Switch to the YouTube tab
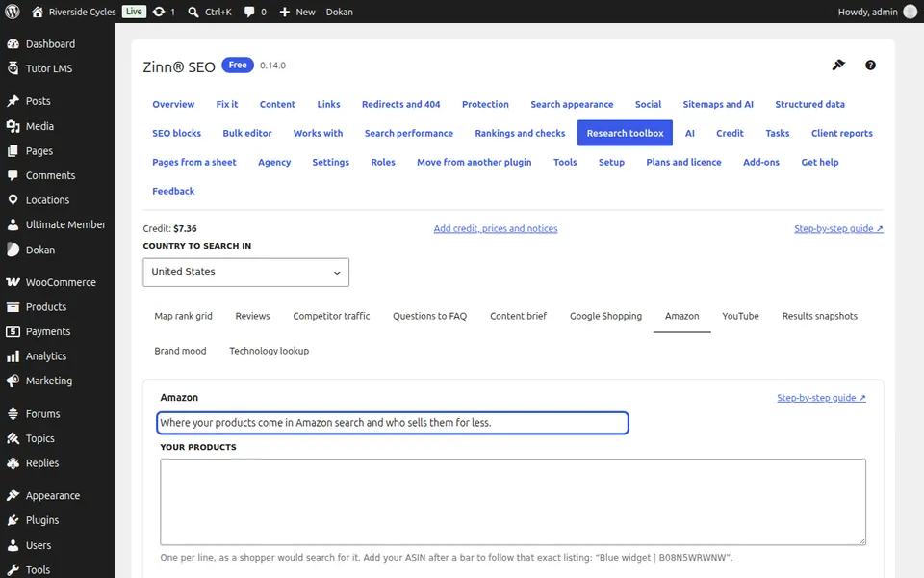 tap(740, 316)
